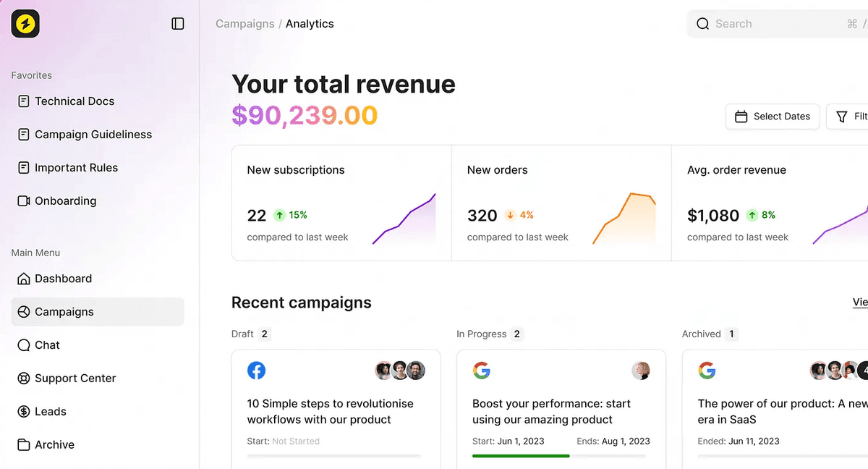Click the Archive box icon in sidebar
The width and height of the screenshot is (868, 469).
(22, 444)
